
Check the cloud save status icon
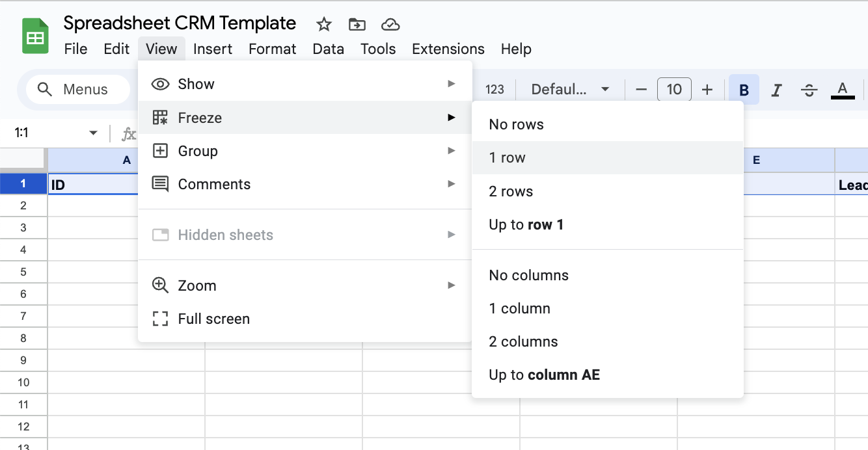[390, 25]
